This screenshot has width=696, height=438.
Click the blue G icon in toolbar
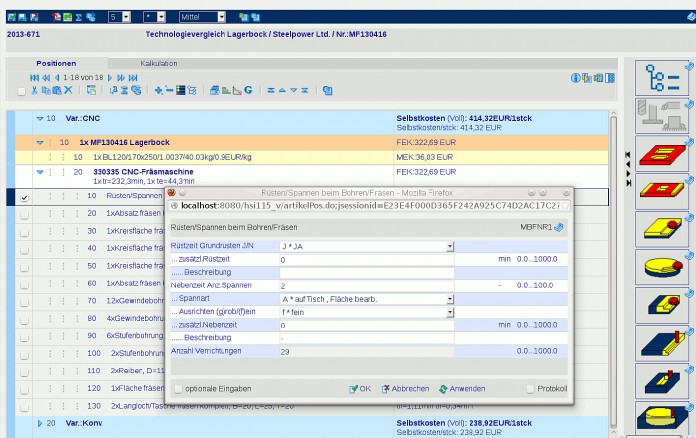click(x=248, y=90)
